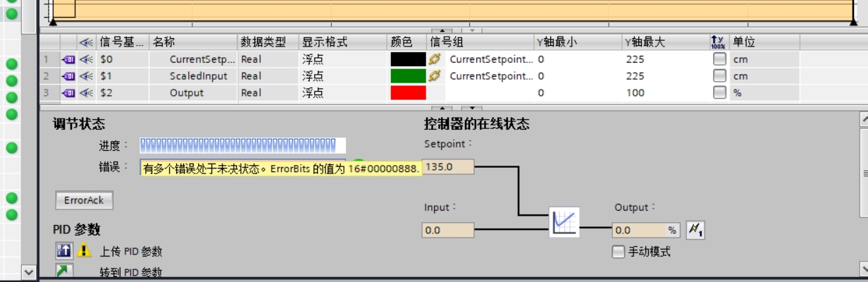This screenshot has width=868, height=282.
Task: Click the 名称 column header
Action: click(163, 42)
